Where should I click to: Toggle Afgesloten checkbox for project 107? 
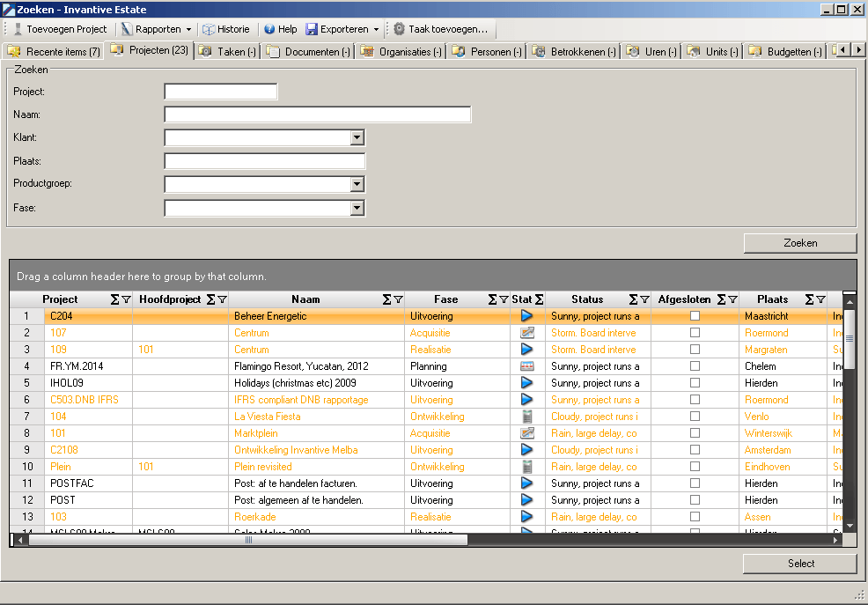[x=695, y=333]
